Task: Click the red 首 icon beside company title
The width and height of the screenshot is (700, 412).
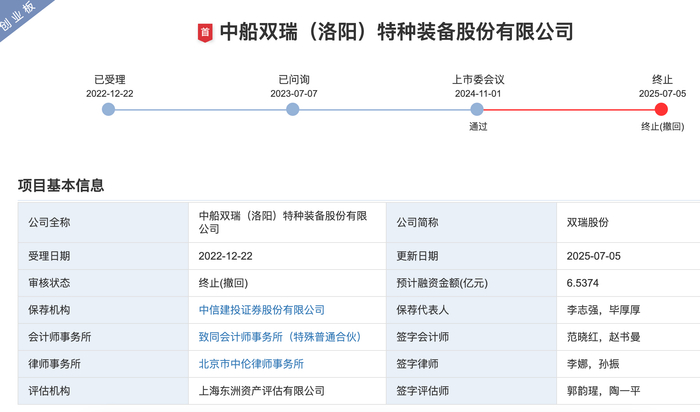Action: [204, 33]
